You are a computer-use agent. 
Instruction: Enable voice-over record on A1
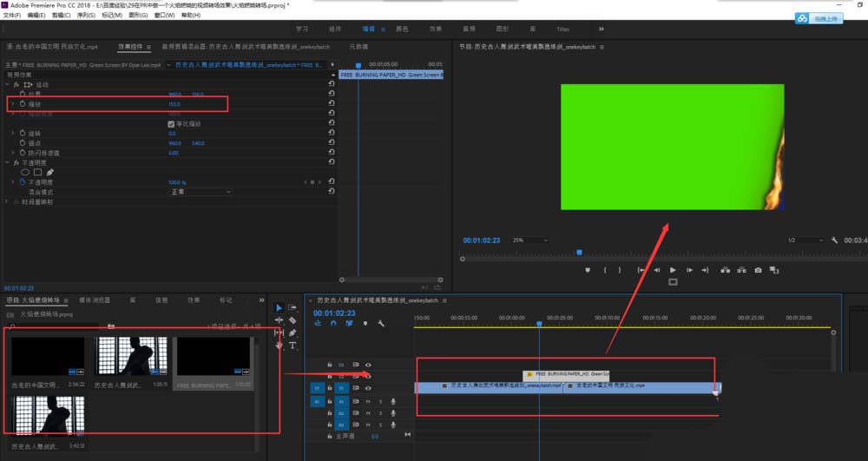tap(393, 401)
